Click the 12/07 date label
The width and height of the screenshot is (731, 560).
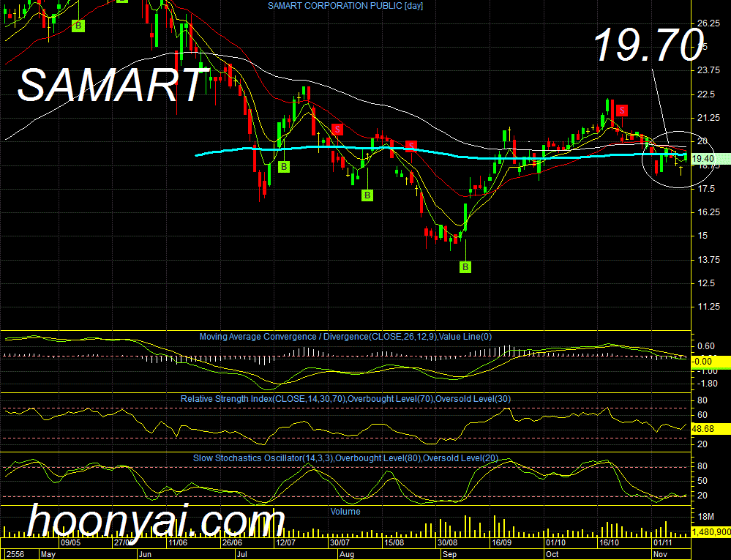click(x=286, y=542)
